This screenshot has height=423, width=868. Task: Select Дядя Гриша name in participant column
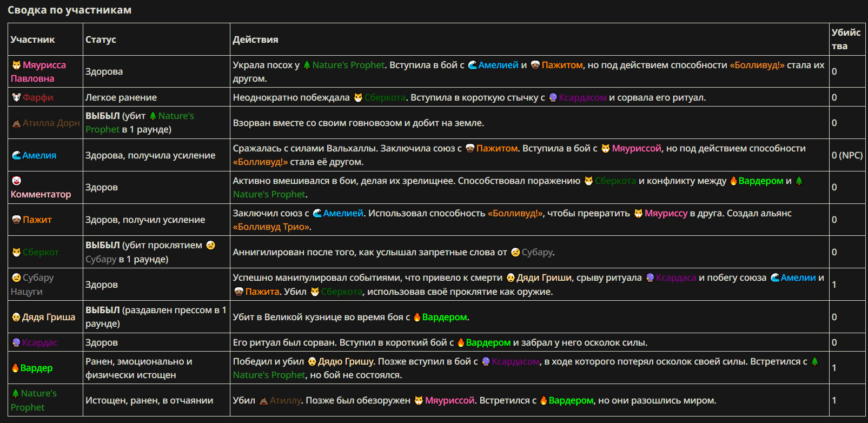point(49,317)
